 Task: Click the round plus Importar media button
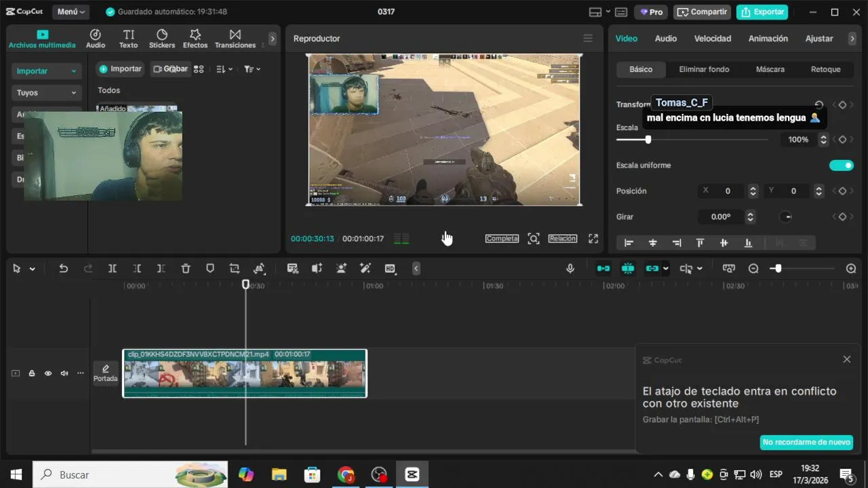click(x=120, y=69)
